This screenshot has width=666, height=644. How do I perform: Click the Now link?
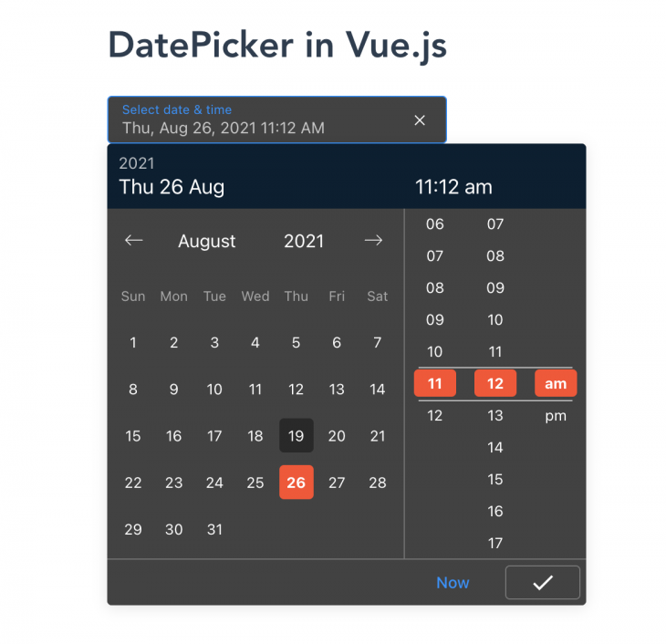pyautogui.click(x=453, y=583)
